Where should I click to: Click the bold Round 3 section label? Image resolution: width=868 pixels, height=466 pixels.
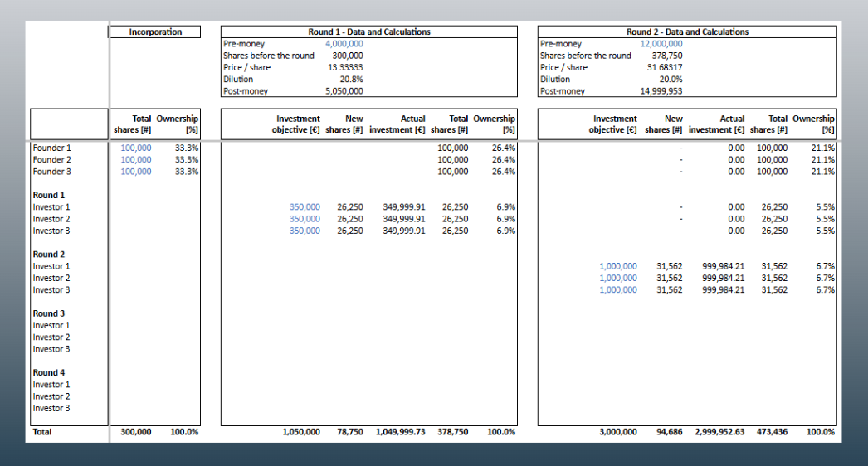tap(48, 313)
